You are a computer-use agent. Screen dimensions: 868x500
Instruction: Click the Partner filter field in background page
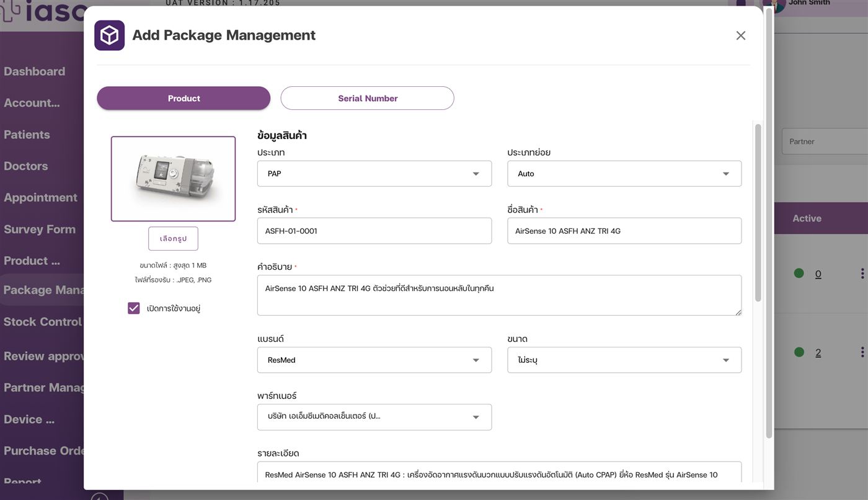pyautogui.click(x=825, y=141)
